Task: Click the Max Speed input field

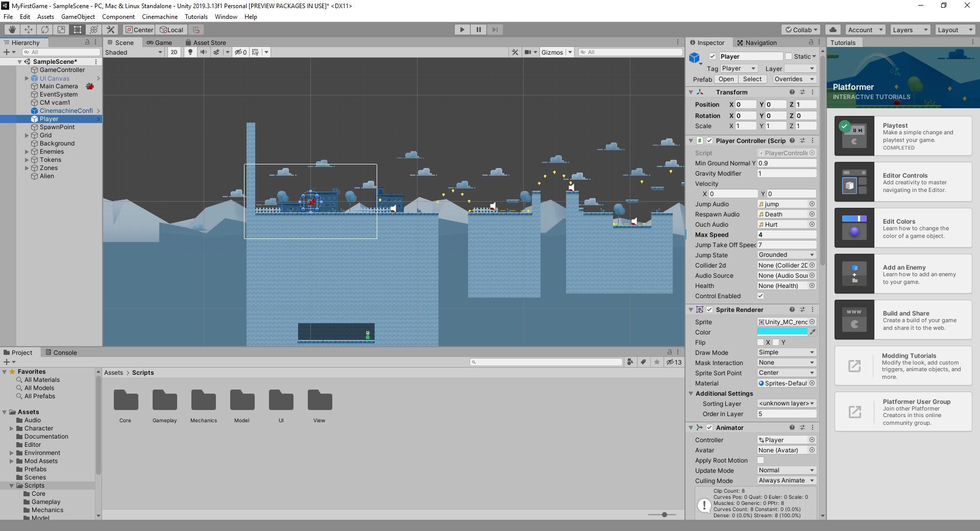Action: (x=786, y=235)
